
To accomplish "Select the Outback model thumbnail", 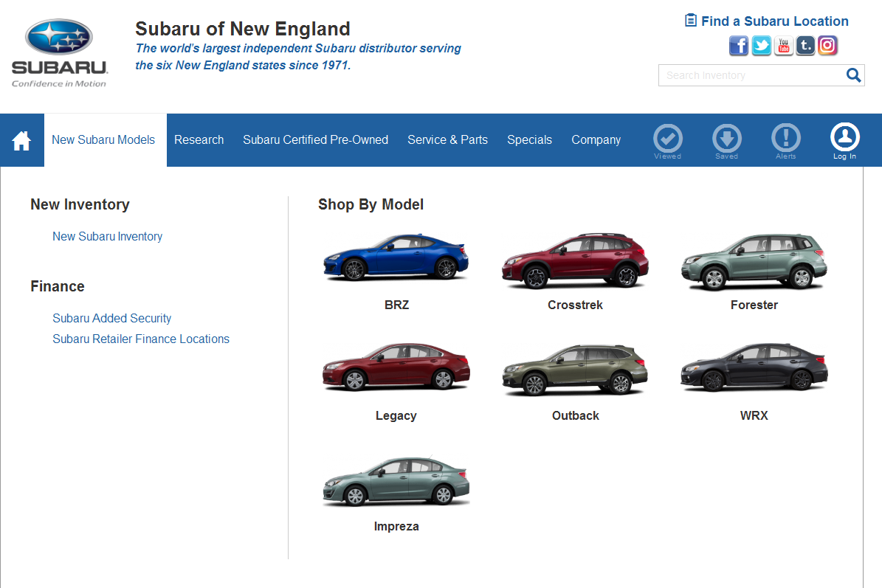I will pyautogui.click(x=575, y=370).
